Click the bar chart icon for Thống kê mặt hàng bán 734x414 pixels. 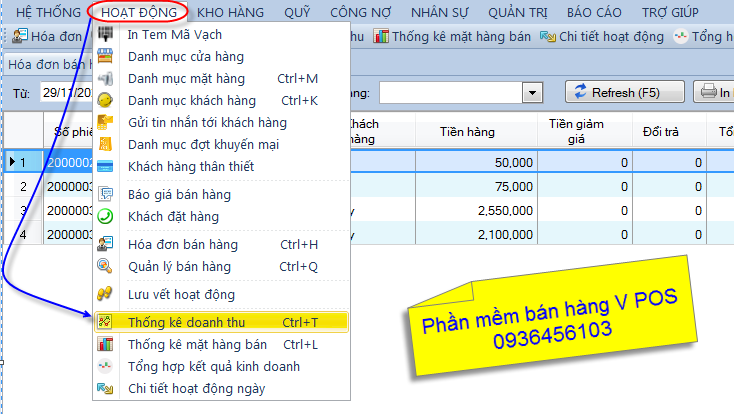click(105, 345)
